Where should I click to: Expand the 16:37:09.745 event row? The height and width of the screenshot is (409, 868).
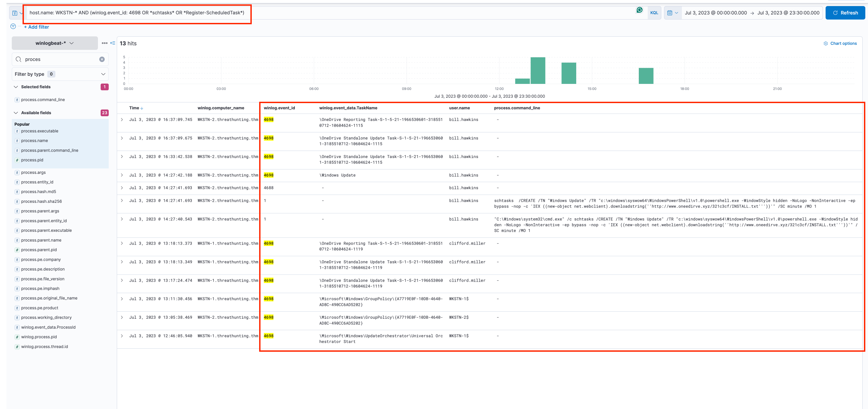point(122,120)
